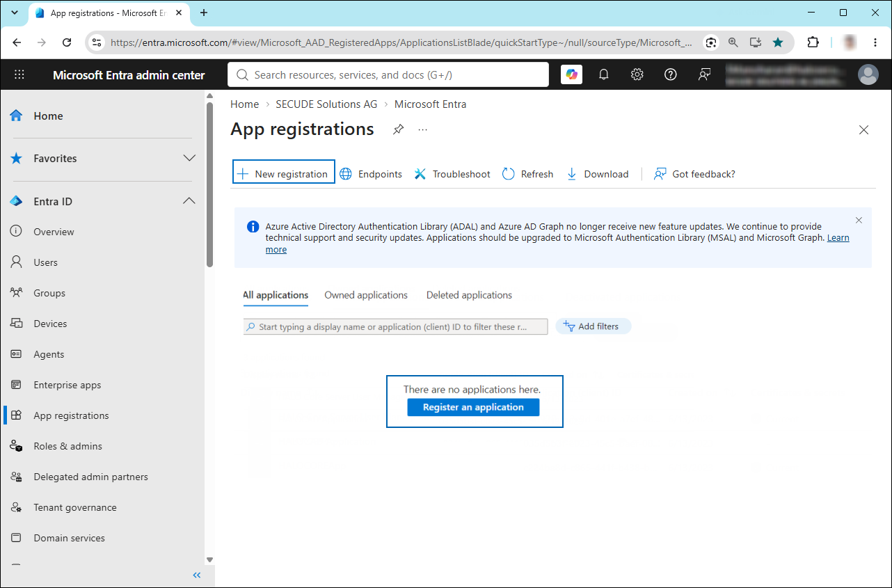Open the portal app launcher waffle menu
The image size is (892, 588).
coord(19,75)
